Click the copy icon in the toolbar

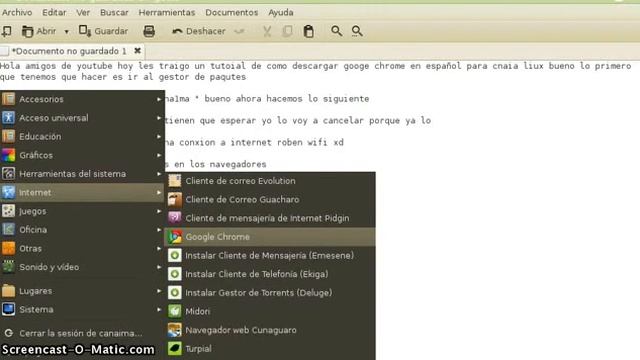[287, 31]
